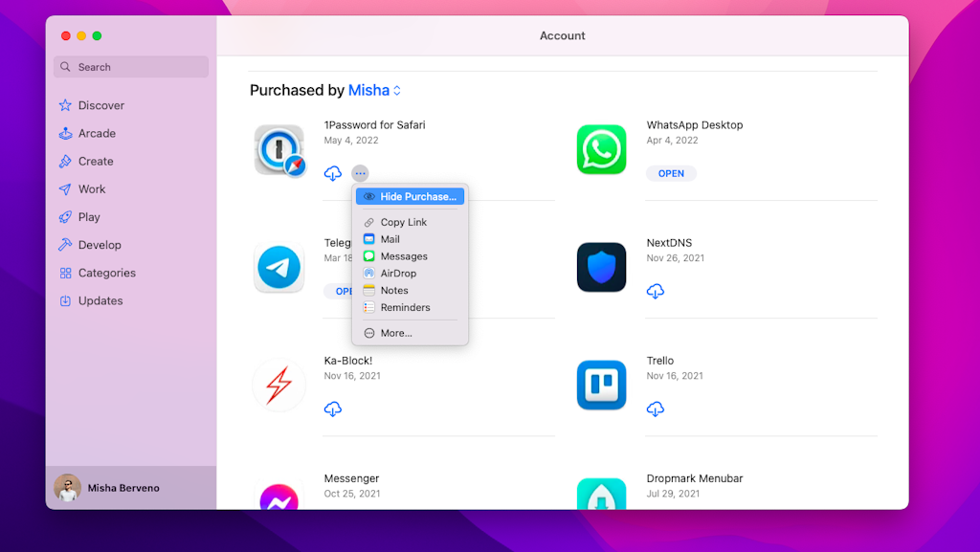
Task: Open the WhatsApp Desktop app icon
Action: 601,149
